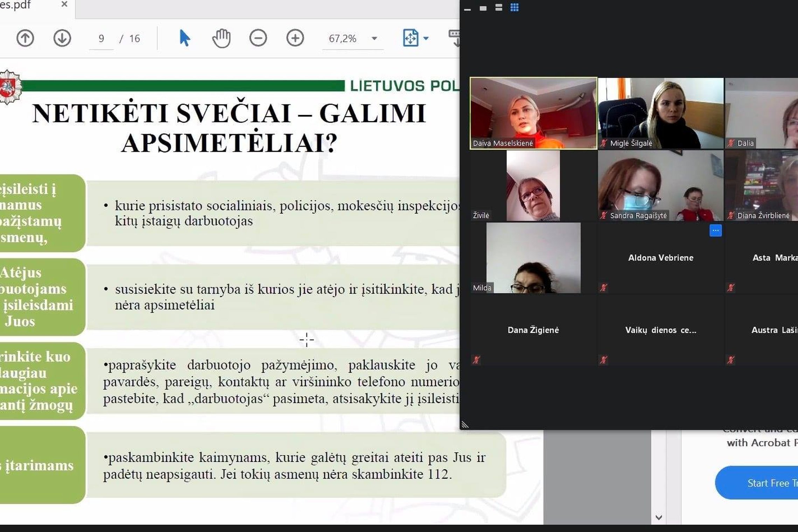Click the page number field showing 9
The height and width of the screenshot is (532, 798).
(101, 38)
